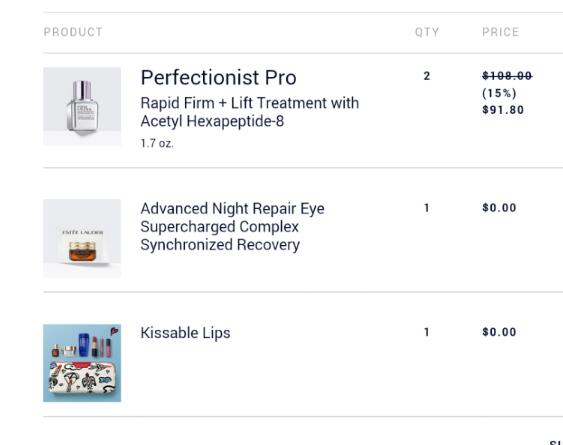Click the $0.00 price for Night Repair Eye
Image resolution: width=563 pixels, height=445 pixels.
(x=499, y=208)
